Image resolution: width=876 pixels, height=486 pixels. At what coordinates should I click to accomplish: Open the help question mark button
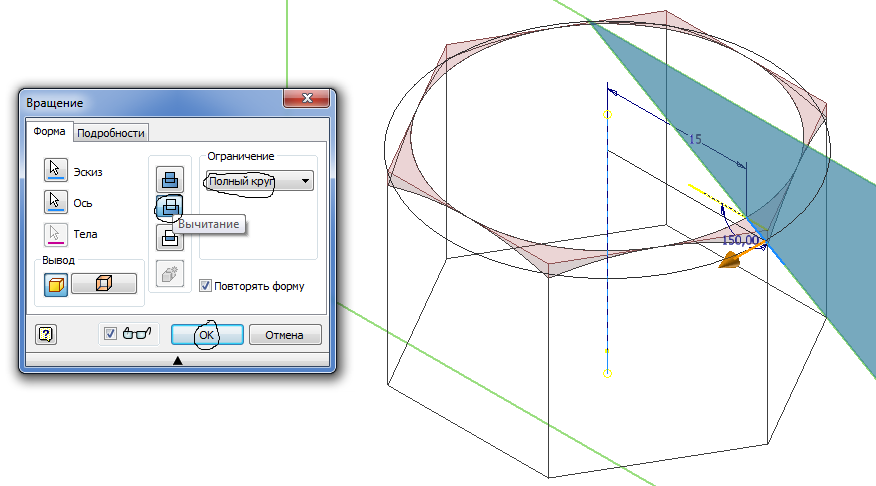pos(45,335)
